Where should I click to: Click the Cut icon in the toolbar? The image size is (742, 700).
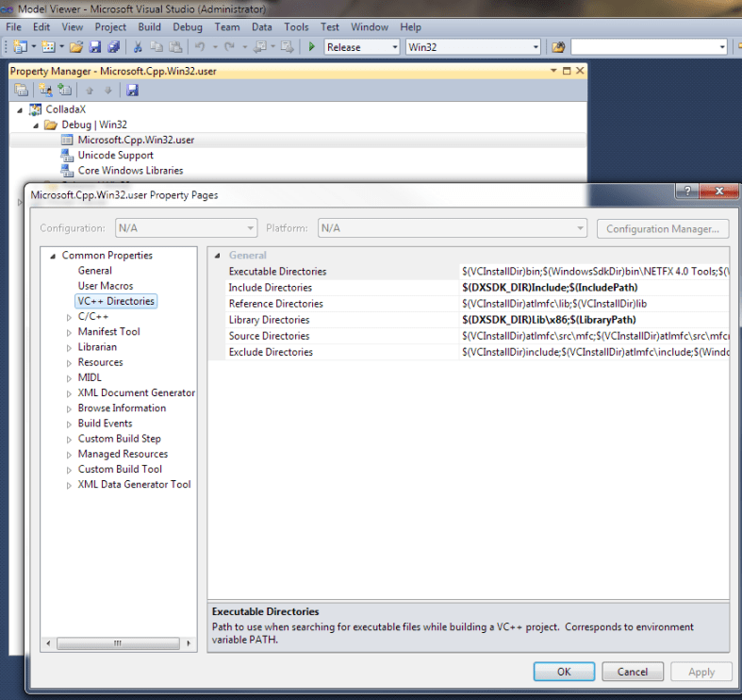(138, 47)
